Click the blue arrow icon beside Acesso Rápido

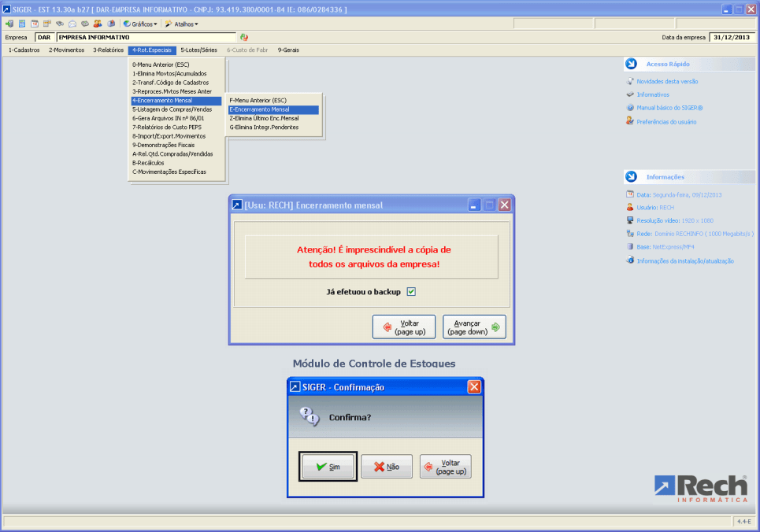pyautogui.click(x=631, y=64)
